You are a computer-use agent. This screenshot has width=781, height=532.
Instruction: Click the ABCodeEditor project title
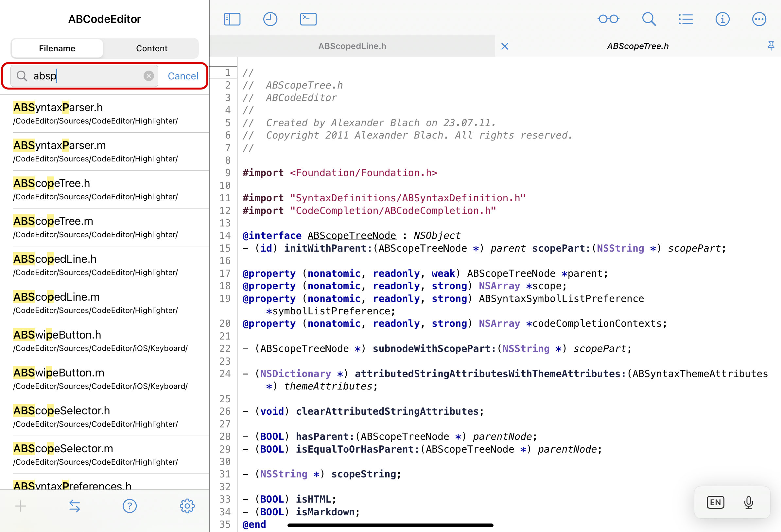tap(105, 19)
